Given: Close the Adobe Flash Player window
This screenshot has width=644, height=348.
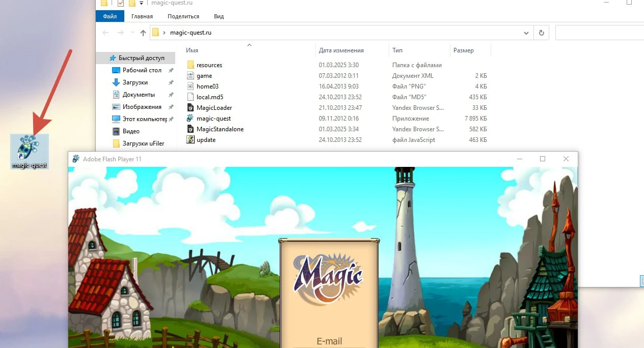Looking at the screenshot, I should 566,159.
